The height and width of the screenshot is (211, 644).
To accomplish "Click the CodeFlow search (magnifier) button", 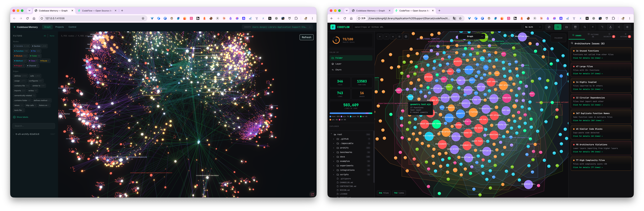I will click(558, 27).
